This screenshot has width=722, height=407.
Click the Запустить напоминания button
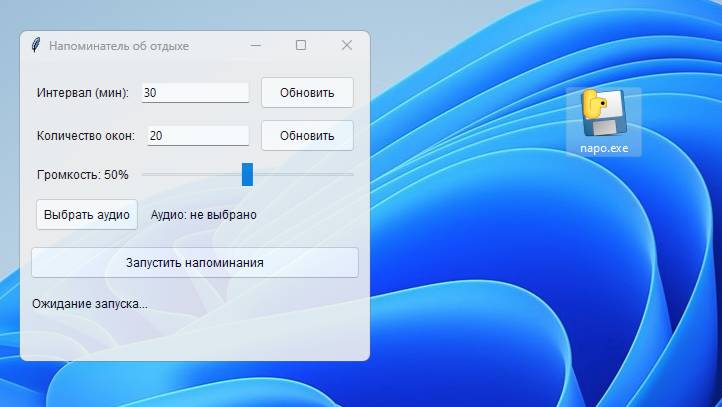click(x=195, y=262)
